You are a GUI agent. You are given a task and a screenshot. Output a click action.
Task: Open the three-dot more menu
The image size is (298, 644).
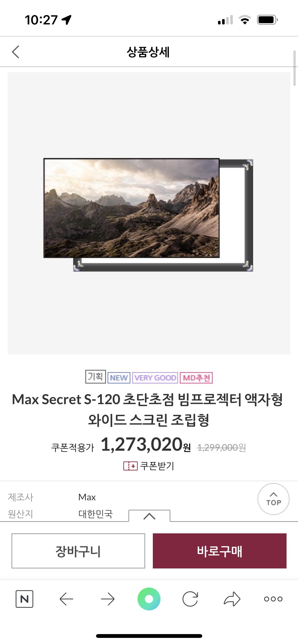coord(273,599)
